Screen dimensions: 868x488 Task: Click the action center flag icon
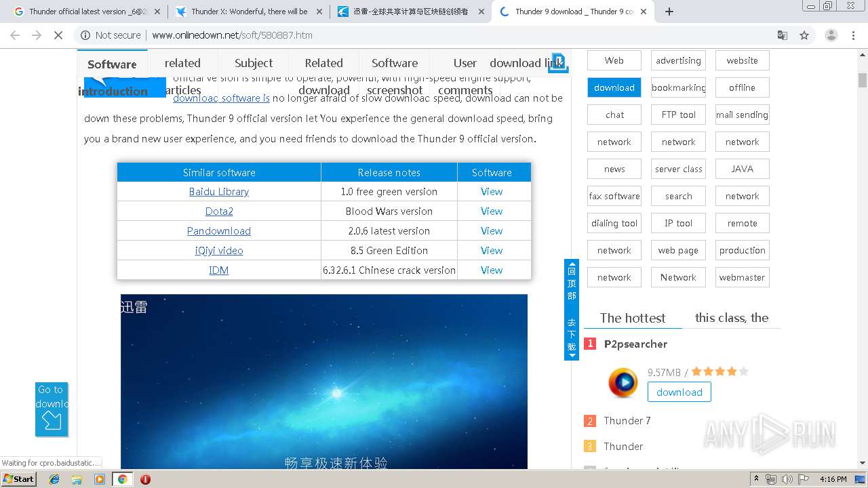click(x=804, y=479)
